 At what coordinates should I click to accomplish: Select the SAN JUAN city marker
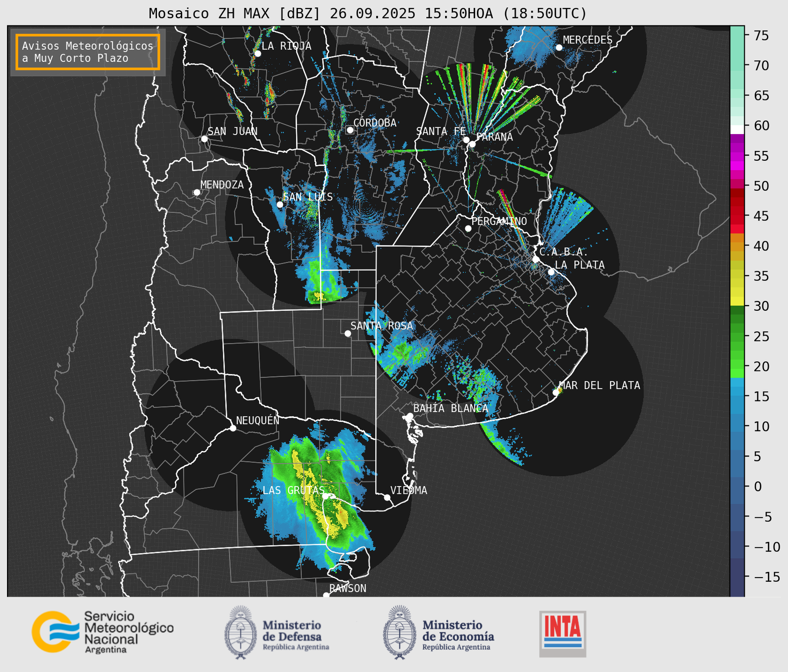(x=204, y=139)
